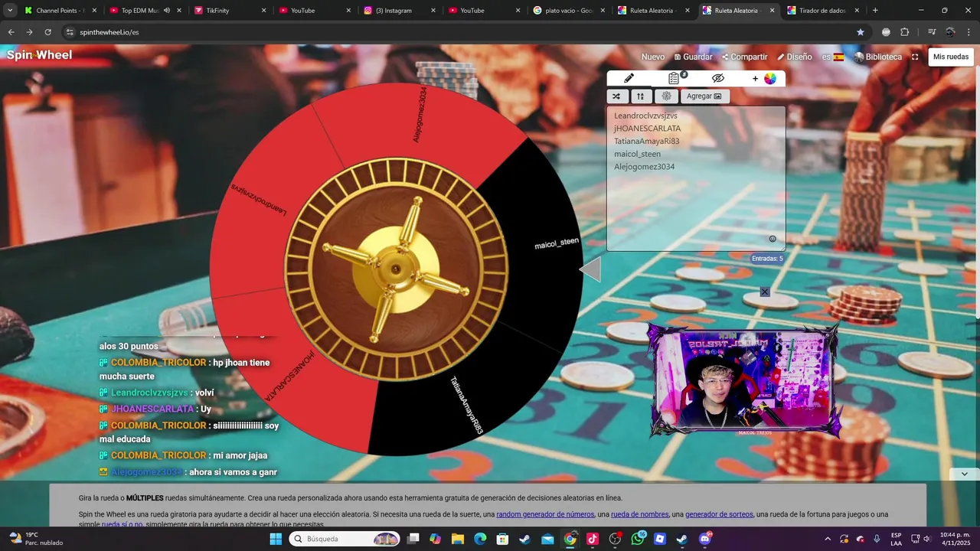Open Roblox from the taskbar
This screenshot has width=980, height=551.
pyautogui.click(x=660, y=539)
